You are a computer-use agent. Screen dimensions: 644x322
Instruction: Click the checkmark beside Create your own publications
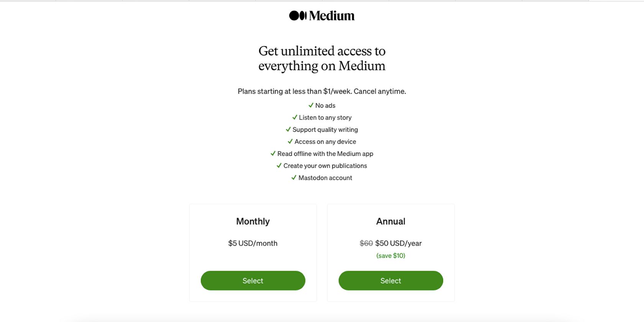coord(278,166)
